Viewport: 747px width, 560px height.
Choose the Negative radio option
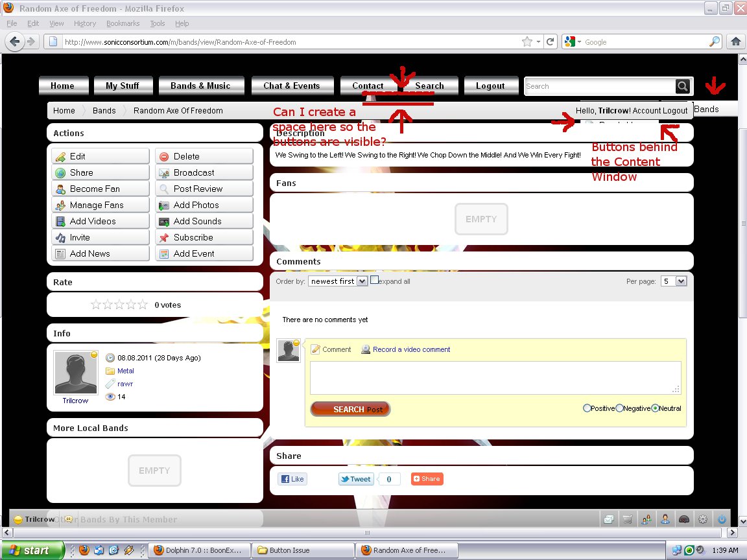click(x=619, y=408)
